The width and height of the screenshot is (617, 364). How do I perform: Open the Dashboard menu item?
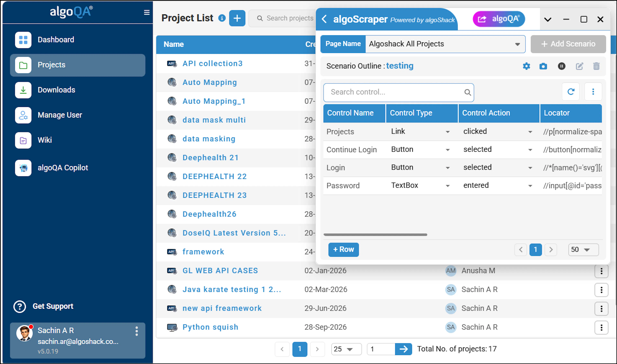[x=78, y=40]
